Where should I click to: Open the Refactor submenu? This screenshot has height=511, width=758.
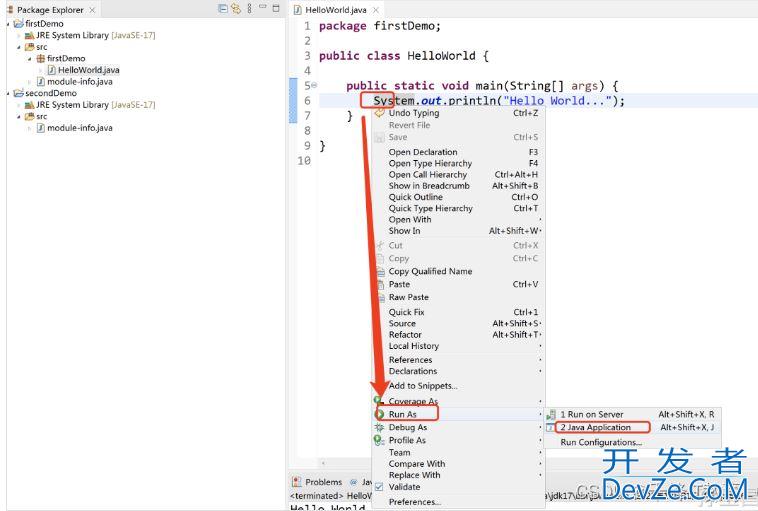[x=458, y=335]
